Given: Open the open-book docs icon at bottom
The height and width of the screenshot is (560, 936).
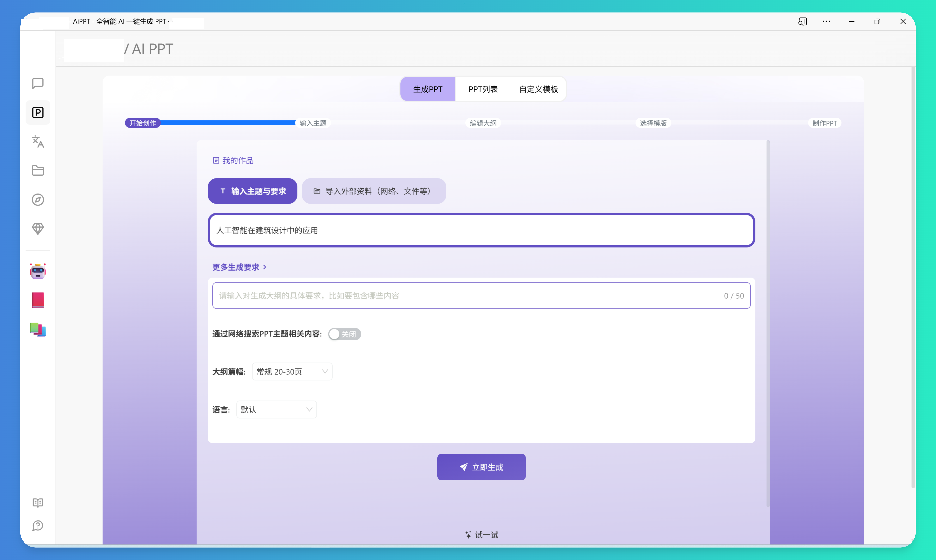Looking at the screenshot, I should [x=38, y=503].
